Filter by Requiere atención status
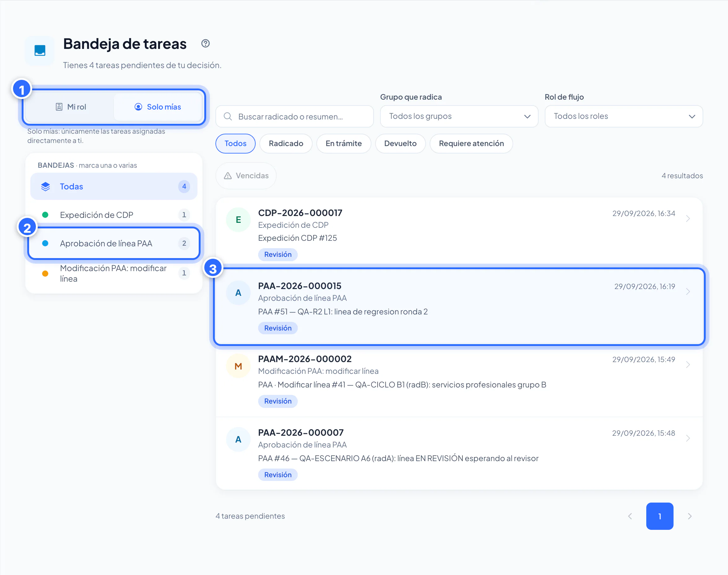The height and width of the screenshot is (575, 728). (x=471, y=144)
